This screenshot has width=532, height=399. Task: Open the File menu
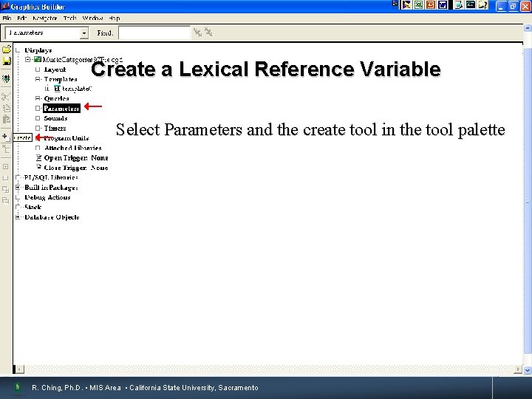click(x=7, y=18)
